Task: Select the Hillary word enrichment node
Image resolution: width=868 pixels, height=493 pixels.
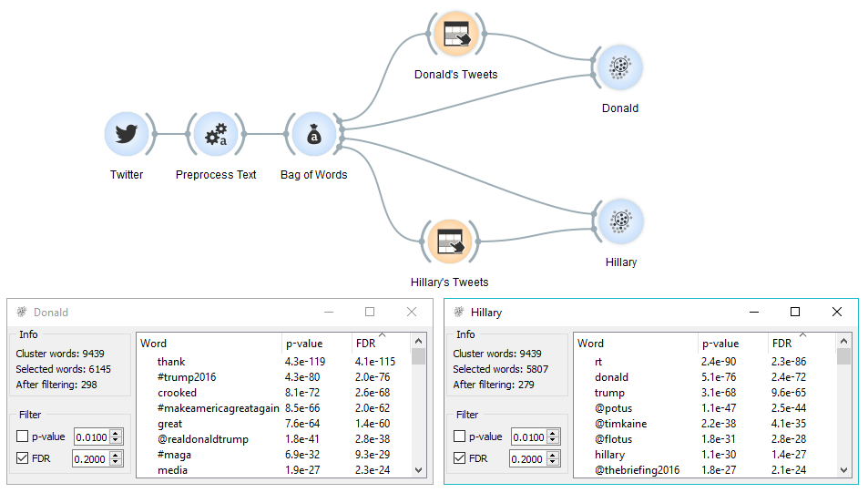Action: click(620, 221)
